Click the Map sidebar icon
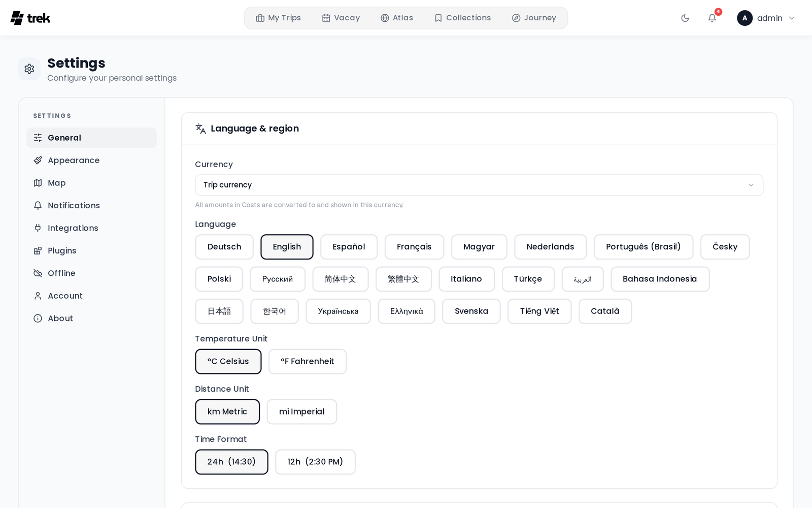812x508 pixels. tap(38, 183)
